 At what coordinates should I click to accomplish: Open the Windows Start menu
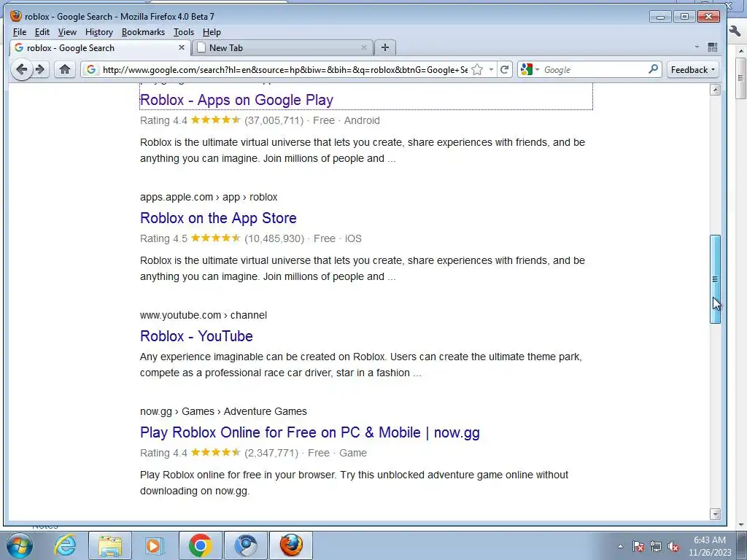(19, 545)
